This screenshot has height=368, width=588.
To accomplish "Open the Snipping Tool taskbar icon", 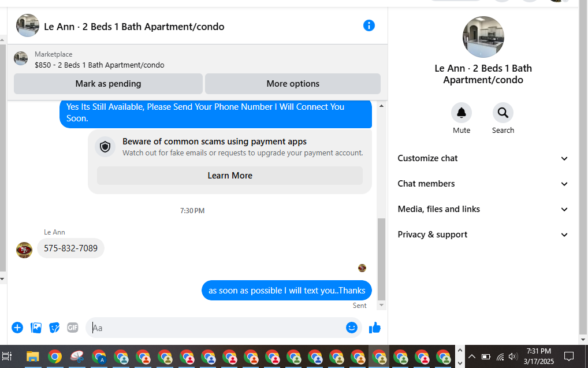I will (77, 356).
